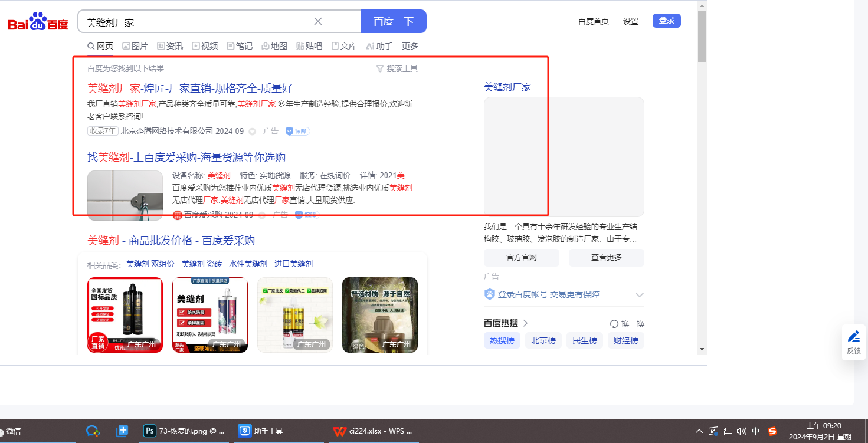The image size is (868, 443).
Task: Expand the 更多 tab menu
Action: pos(410,46)
